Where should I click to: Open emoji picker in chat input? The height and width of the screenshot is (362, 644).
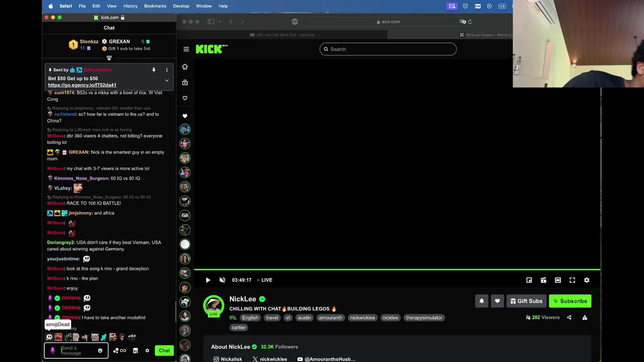click(x=100, y=350)
